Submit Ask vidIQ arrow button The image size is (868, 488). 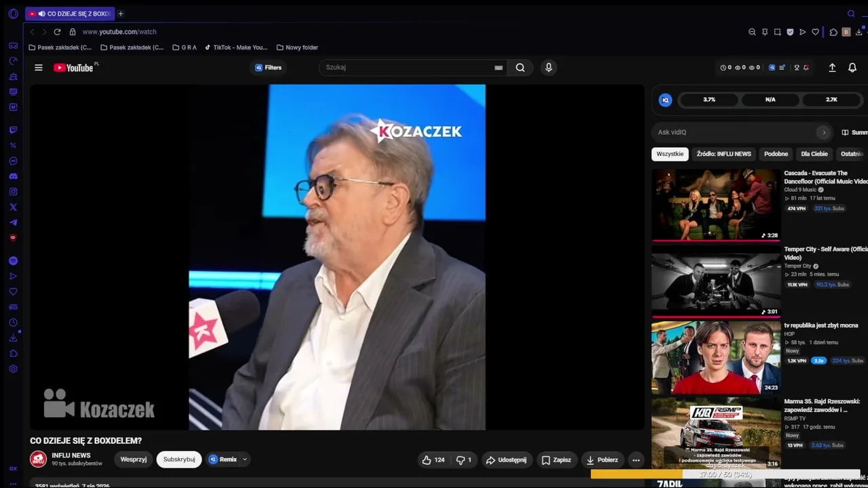[x=823, y=132]
